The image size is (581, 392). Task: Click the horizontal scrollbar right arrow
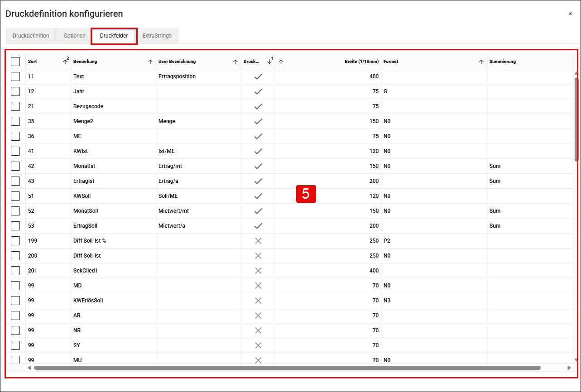pyautogui.click(x=569, y=368)
